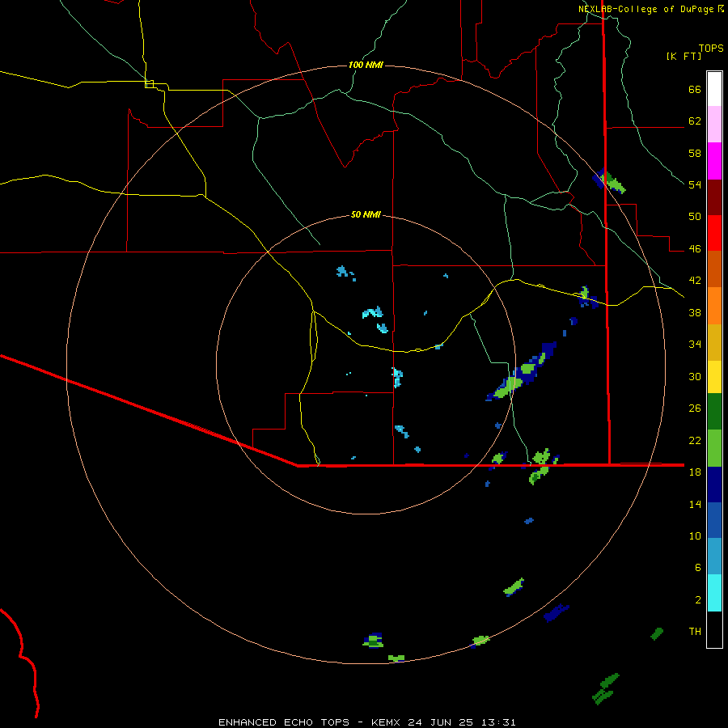728x728 pixels.
Task: Click the legend value '62'
Action: [x=695, y=121]
